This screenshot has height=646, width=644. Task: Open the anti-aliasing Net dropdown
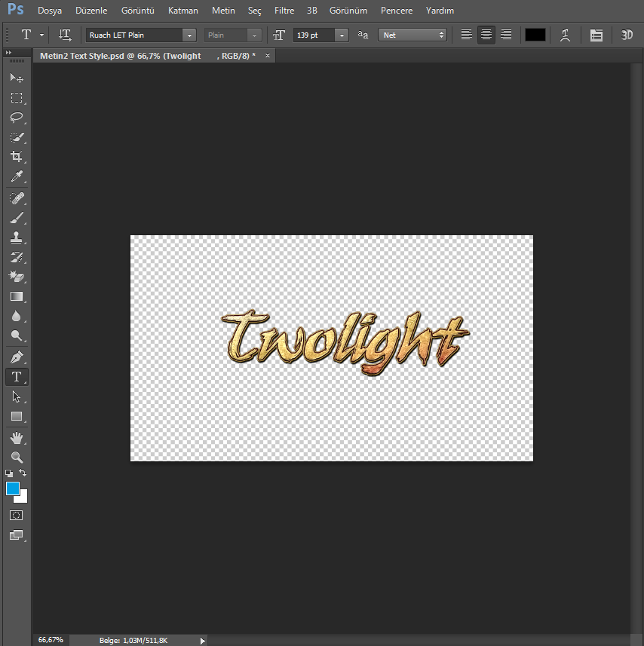click(412, 35)
